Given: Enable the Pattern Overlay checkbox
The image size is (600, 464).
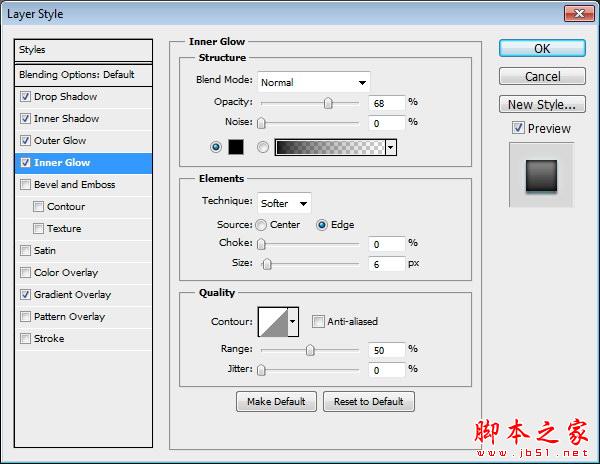Looking at the screenshot, I should click(25, 316).
